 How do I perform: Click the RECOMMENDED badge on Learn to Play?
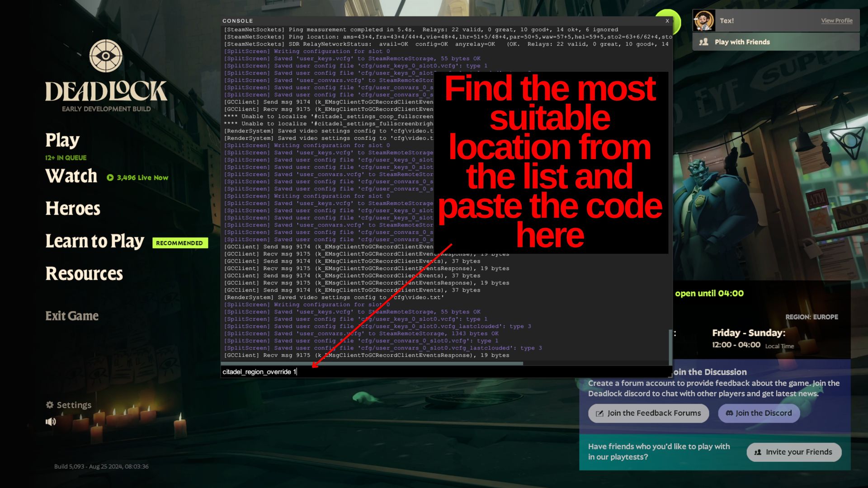179,243
